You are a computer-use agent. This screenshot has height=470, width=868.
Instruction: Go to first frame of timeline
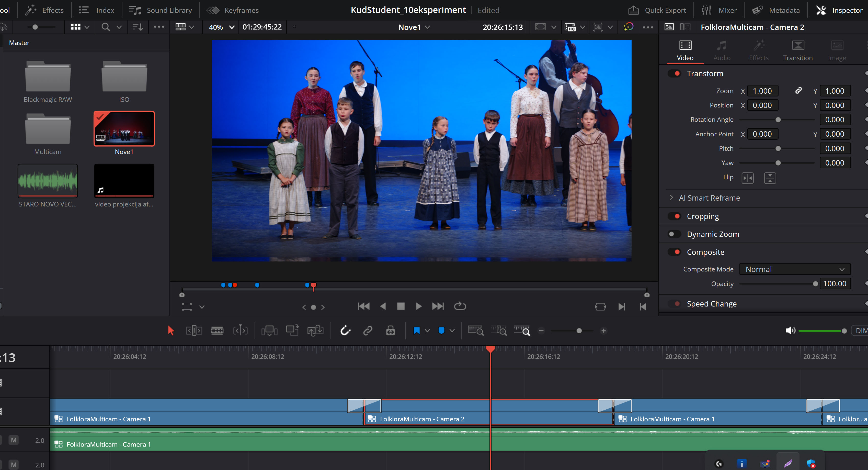tap(363, 306)
